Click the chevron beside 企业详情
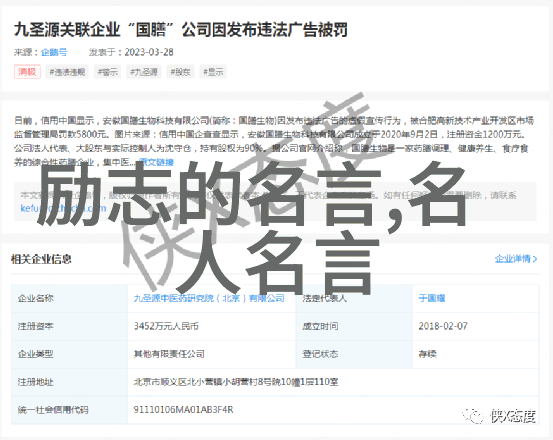 [x=535, y=259]
